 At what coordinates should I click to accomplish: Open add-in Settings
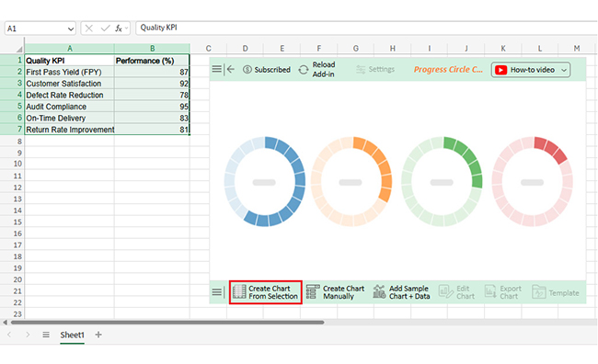(x=375, y=69)
